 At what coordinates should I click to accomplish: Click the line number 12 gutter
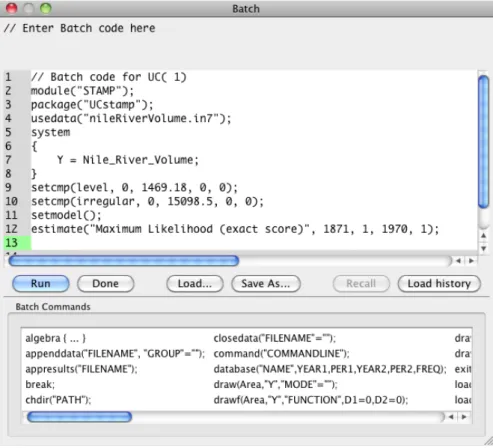tap(12, 229)
